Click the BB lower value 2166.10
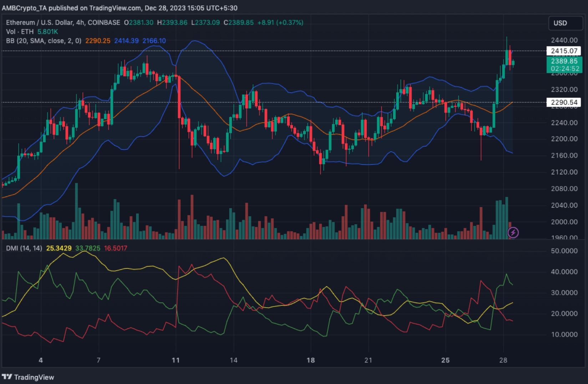 pyautogui.click(x=154, y=41)
